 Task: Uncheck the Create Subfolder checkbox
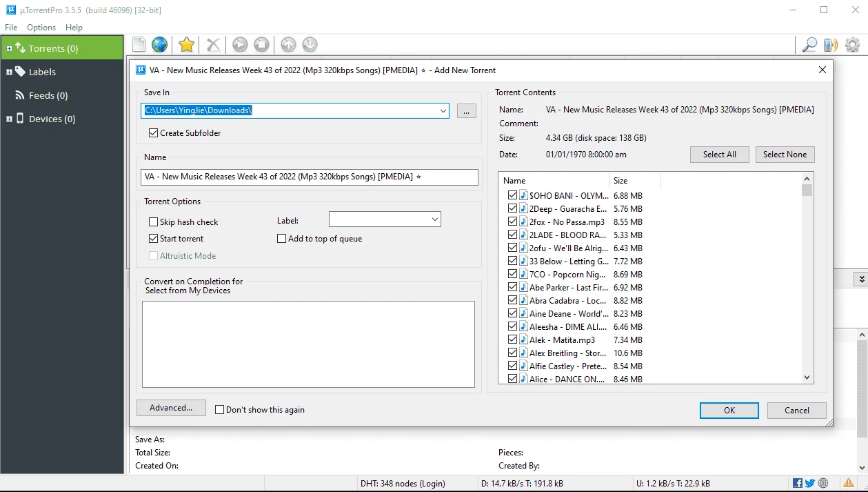coord(154,133)
